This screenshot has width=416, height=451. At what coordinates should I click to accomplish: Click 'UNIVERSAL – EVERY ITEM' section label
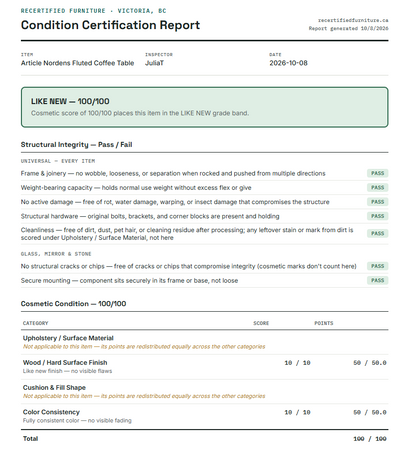(x=58, y=161)
